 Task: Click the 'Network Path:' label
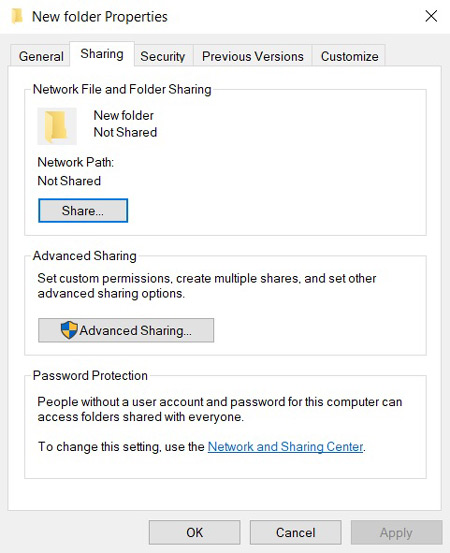(75, 162)
